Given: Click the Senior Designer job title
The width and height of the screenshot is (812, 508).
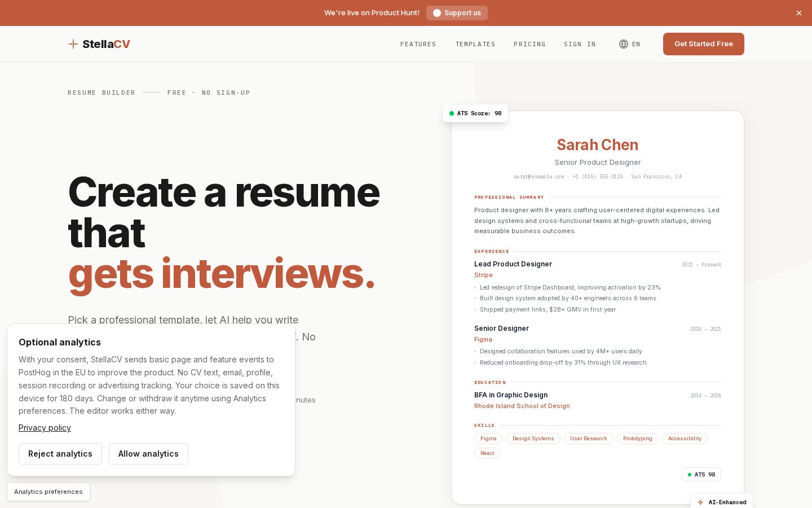Looking at the screenshot, I should pos(501,329).
